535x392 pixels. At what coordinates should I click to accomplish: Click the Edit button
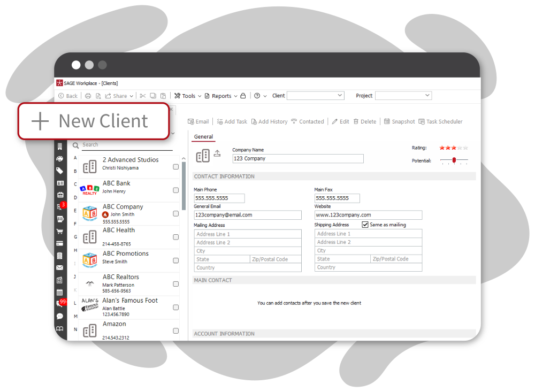[340, 121]
